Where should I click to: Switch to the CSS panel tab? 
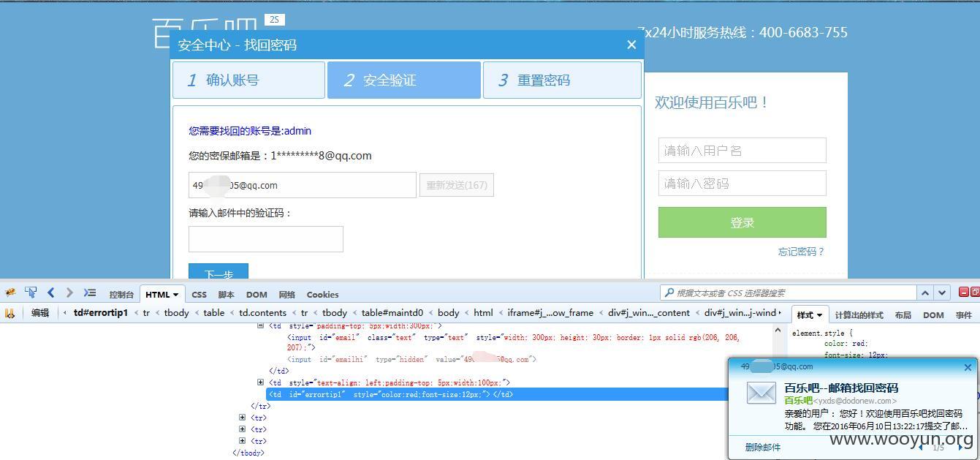coord(199,295)
